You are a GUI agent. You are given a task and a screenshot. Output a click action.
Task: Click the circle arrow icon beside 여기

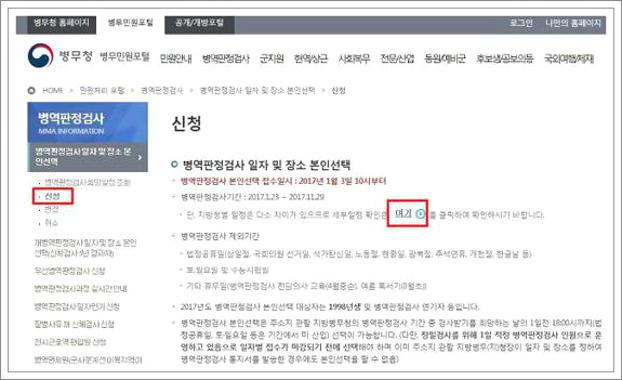[420, 214]
